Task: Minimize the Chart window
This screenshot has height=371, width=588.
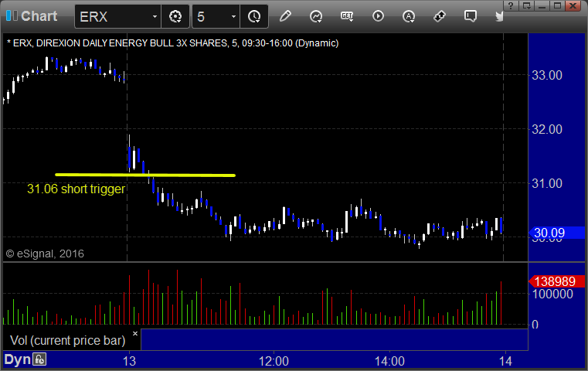Action: (542, 5)
